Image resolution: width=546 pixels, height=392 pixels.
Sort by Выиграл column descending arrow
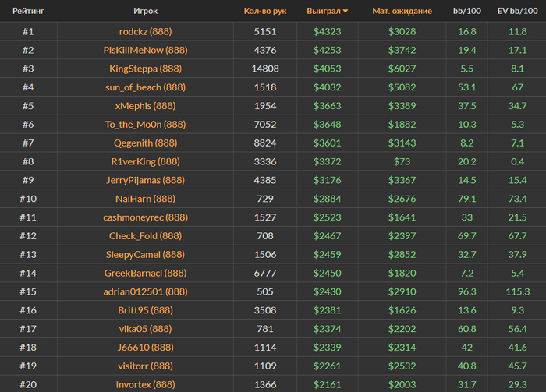[346, 12]
